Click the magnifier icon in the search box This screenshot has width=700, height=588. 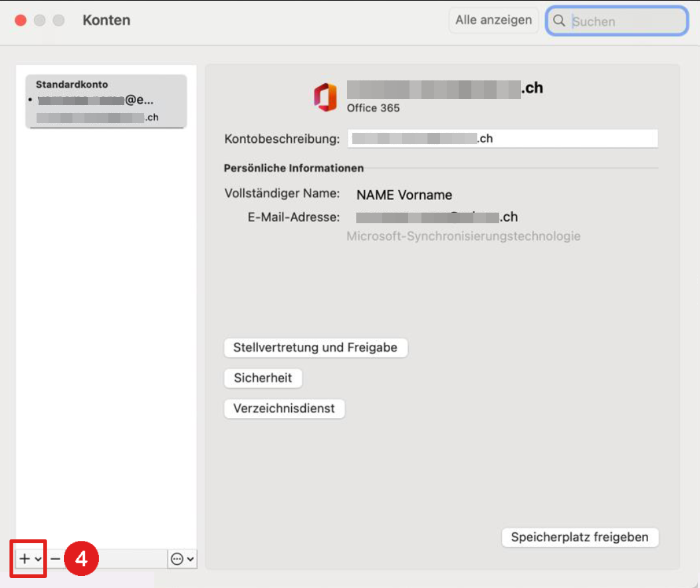[x=560, y=21]
